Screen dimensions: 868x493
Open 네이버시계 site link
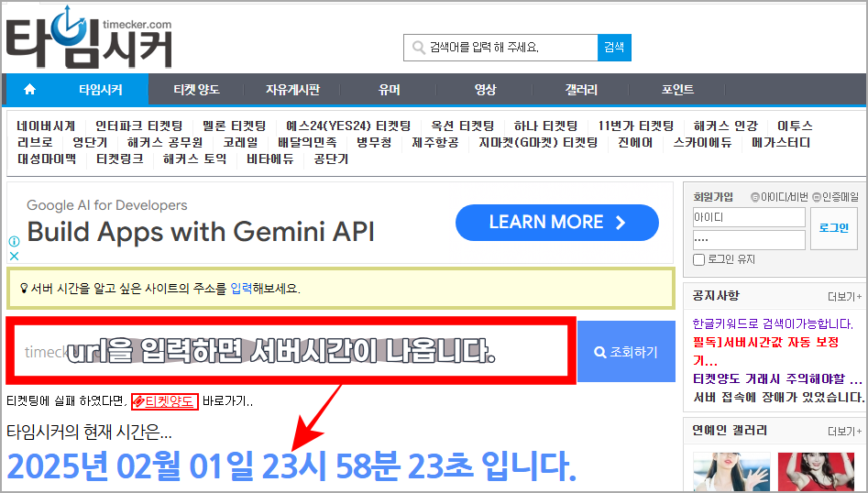pyautogui.click(x=46, y=126)
